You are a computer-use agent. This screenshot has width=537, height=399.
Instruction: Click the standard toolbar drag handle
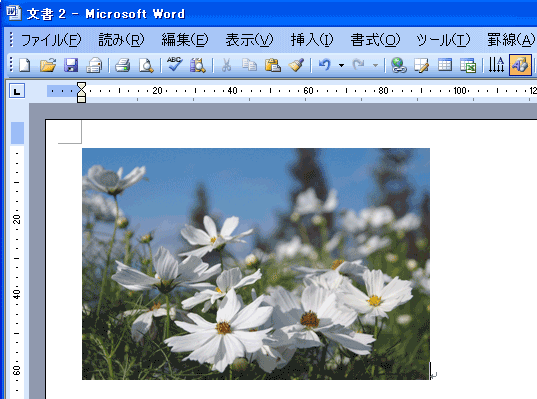11,65
